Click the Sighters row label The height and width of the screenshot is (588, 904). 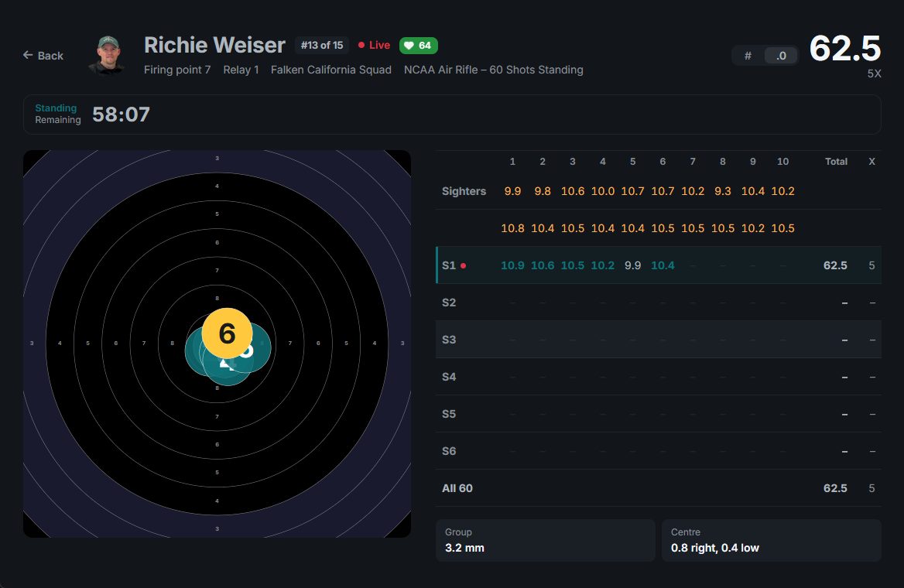coord(464,191)
